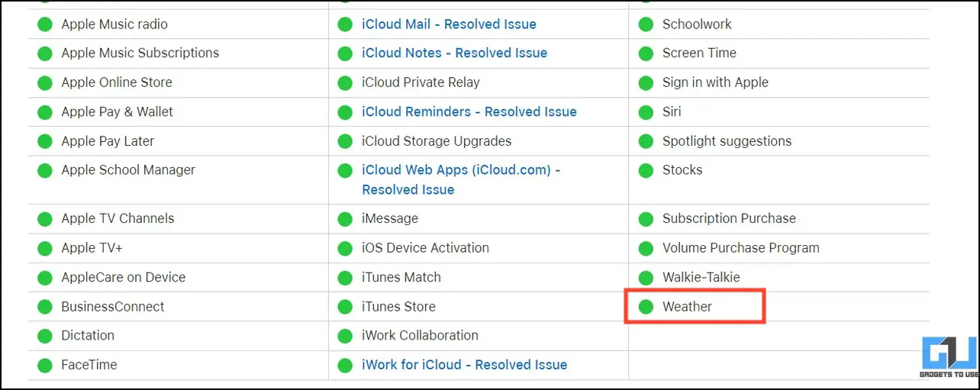Click the green status dot next to Siri
The width and height of the screenshot is (980, 390).
pos(646,112)
